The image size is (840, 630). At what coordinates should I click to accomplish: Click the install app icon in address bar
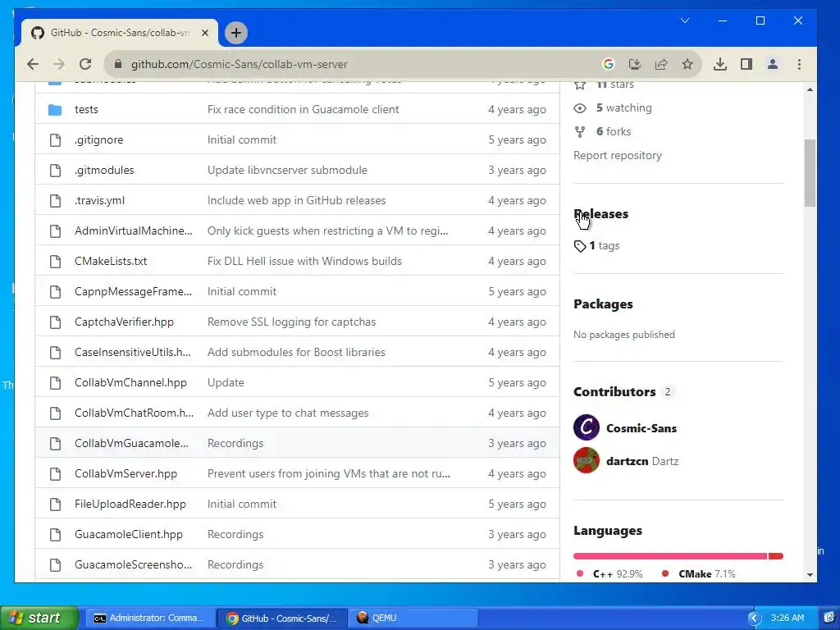pos(635,64)
